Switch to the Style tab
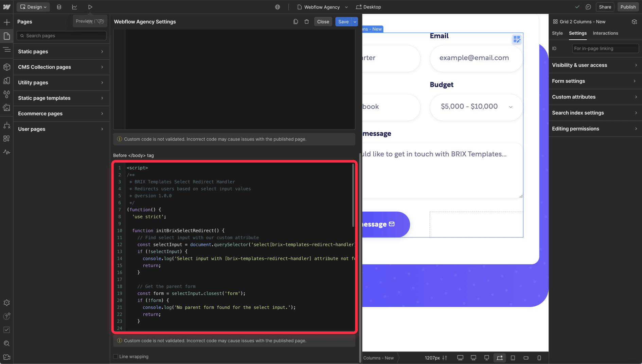The height and width of the screenshot is (364, 642). (x=557, y=33)
